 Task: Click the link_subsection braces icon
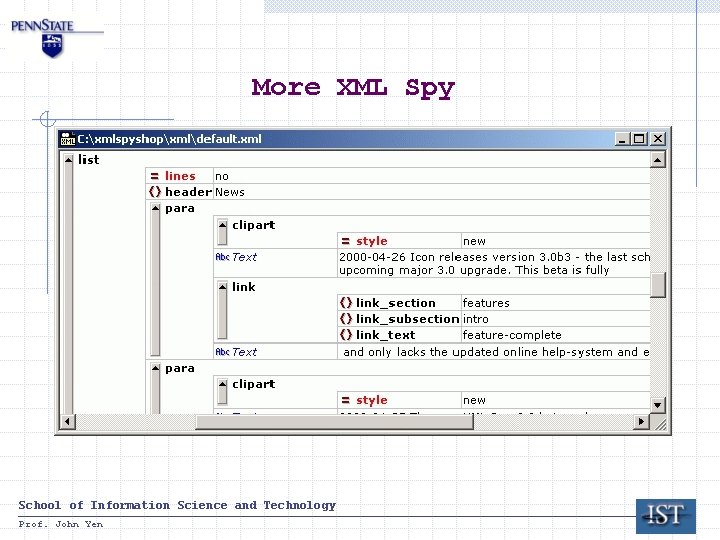346,319
